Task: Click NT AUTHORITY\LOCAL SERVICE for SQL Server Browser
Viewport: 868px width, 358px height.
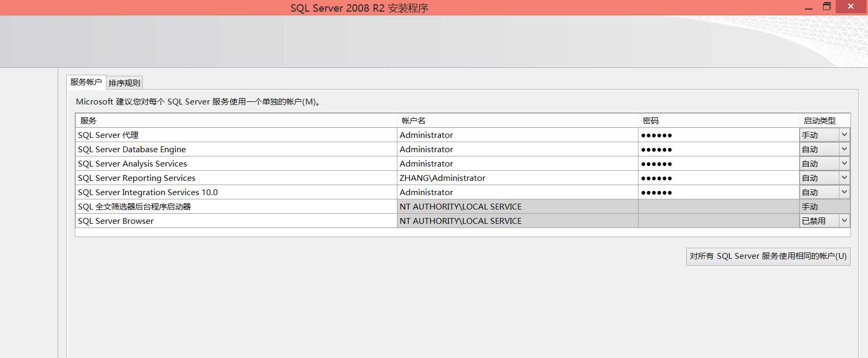Action: (x=517, y=221)
